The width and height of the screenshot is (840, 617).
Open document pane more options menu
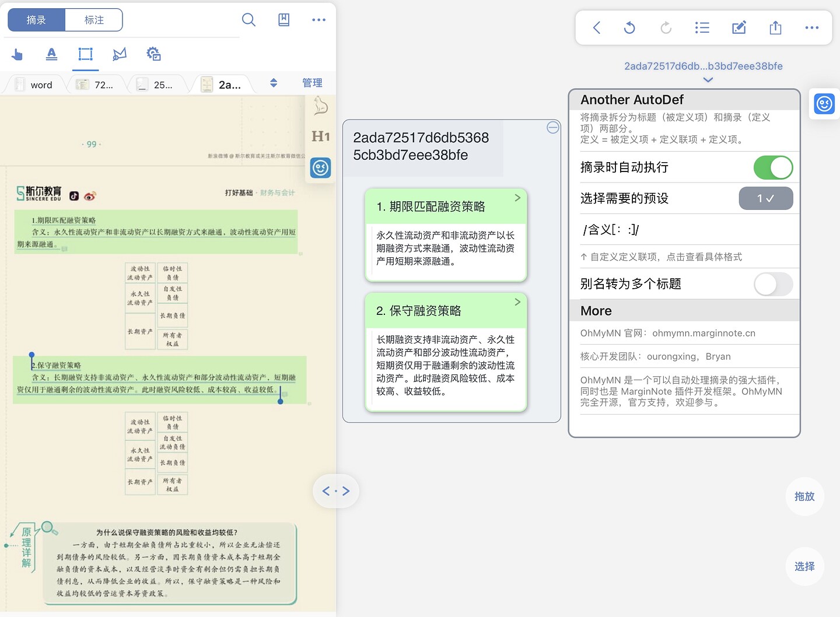click(318, 20)
